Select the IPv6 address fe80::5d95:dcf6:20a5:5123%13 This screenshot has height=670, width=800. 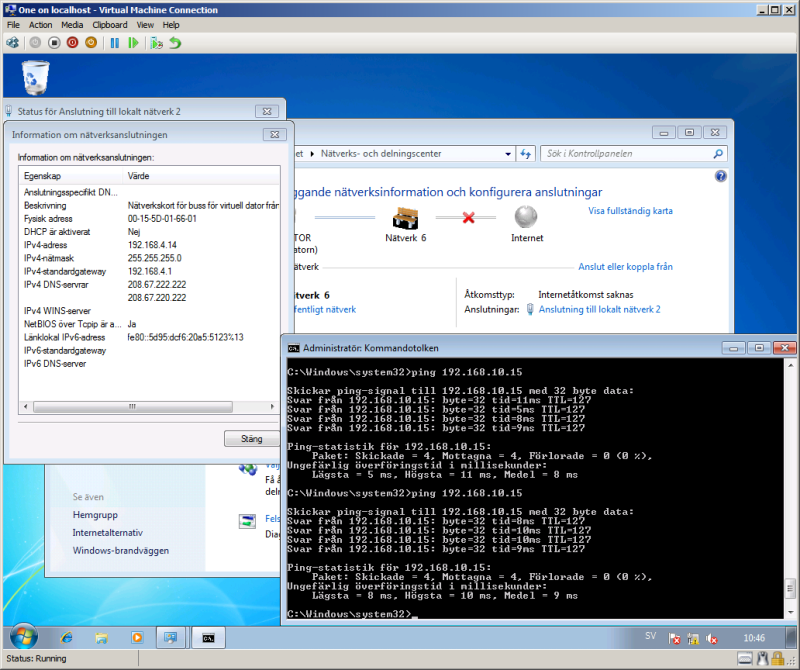tap(185, 337)
